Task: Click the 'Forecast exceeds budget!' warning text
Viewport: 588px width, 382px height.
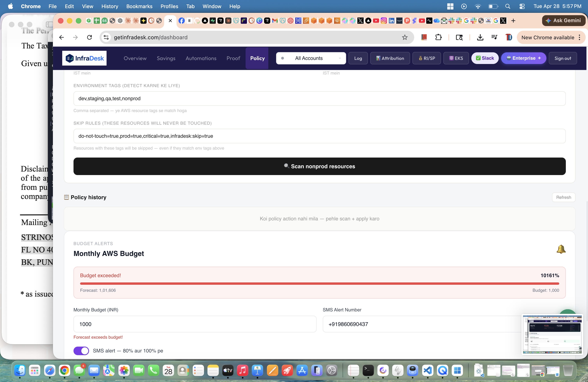Action: (98, 337)
